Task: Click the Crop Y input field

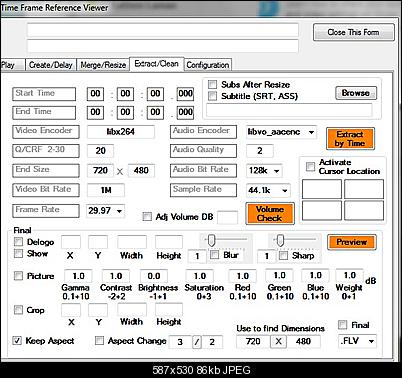Action: [98, 310]
